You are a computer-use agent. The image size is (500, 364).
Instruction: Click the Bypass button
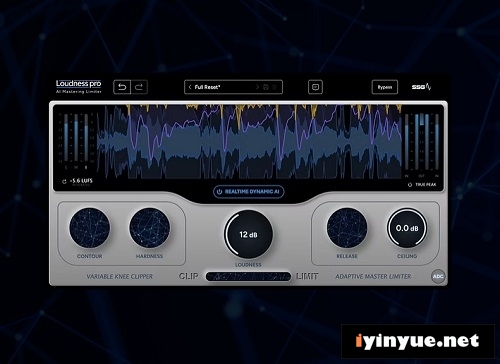coord(385,87)
